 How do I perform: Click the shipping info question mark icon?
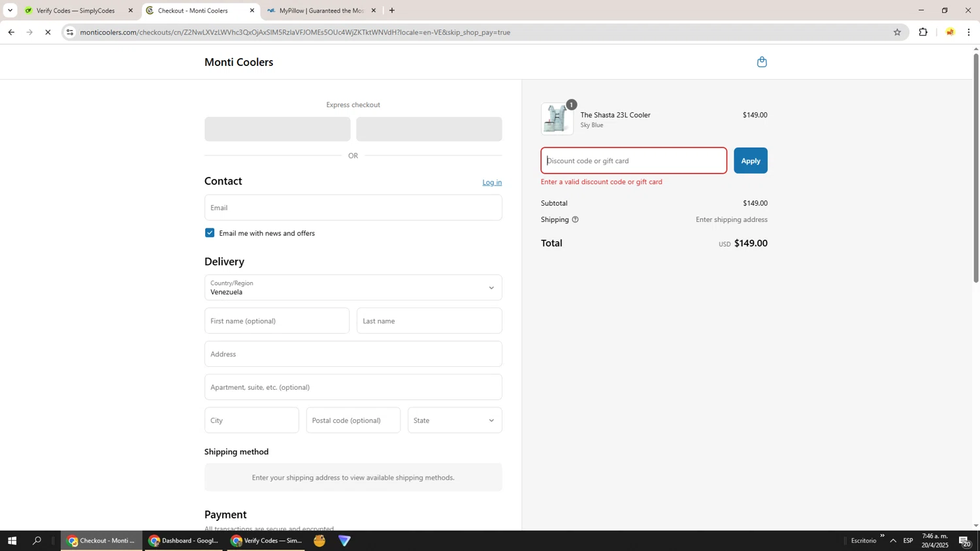575,219
